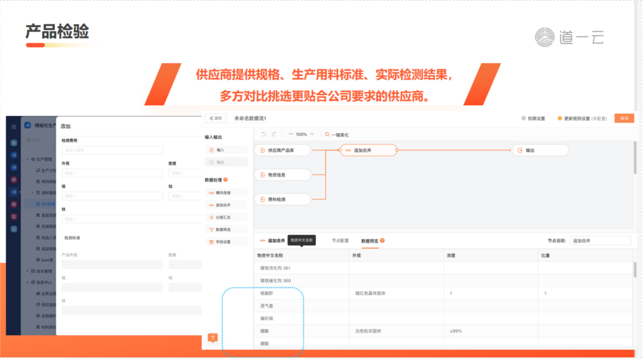This screenshot has height=363, width=644.
Task: Select row 镀铬活化剂 361
Action: pos(443,268)
